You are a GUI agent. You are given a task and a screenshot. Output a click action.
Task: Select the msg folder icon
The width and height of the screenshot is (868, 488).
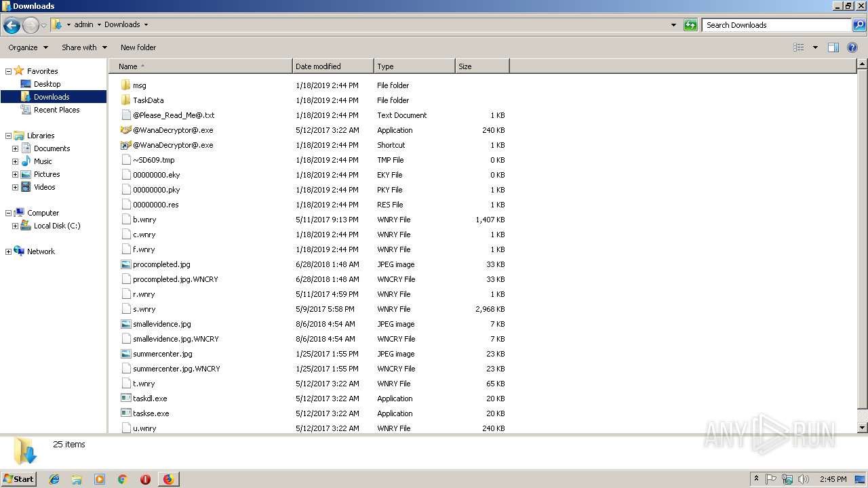tap(125, 85)
